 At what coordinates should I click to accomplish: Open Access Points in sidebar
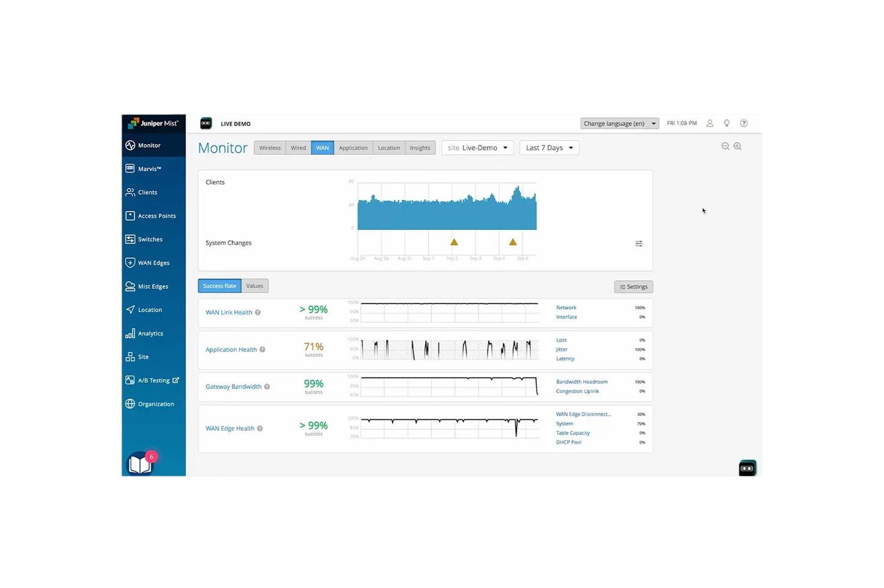coord(130,216)
